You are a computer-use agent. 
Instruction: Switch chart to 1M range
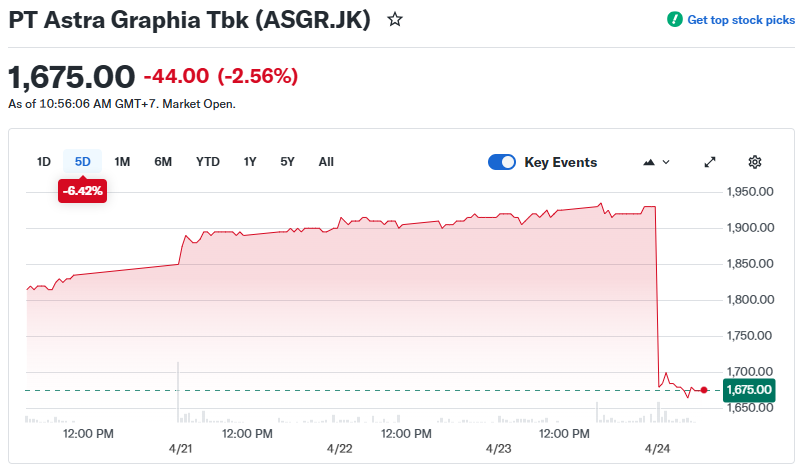pyautogui.click(x=122, y=162)
